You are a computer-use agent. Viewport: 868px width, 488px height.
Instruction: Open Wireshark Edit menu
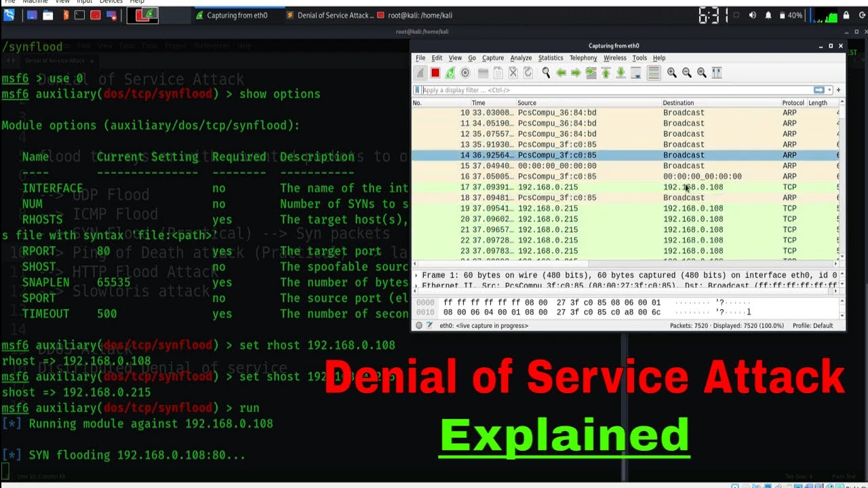437,58
